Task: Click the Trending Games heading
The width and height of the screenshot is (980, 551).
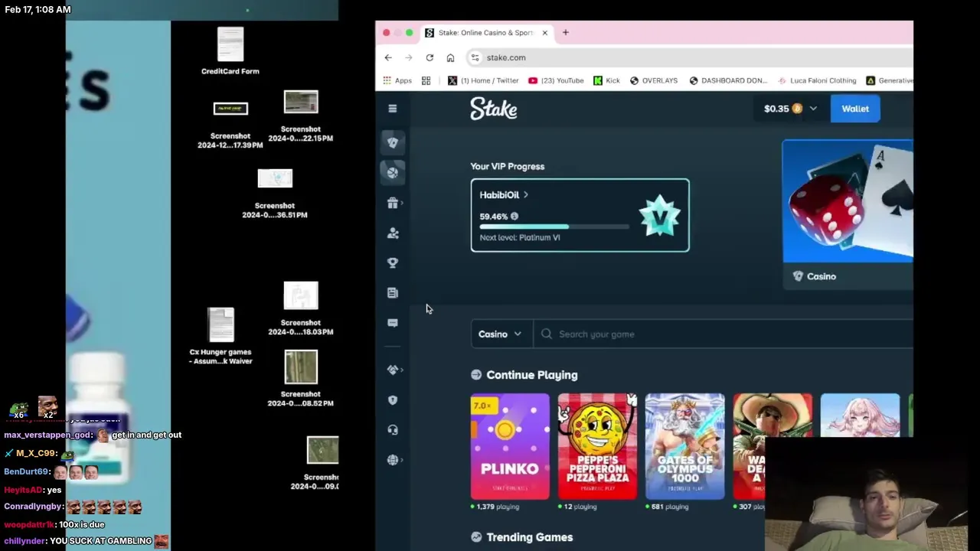Action: pos(530,537)
